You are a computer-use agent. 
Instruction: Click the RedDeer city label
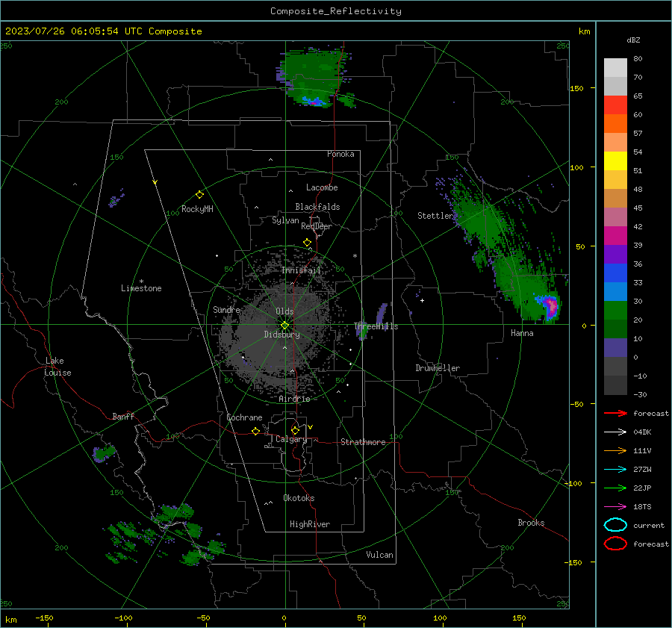(317, 226)
